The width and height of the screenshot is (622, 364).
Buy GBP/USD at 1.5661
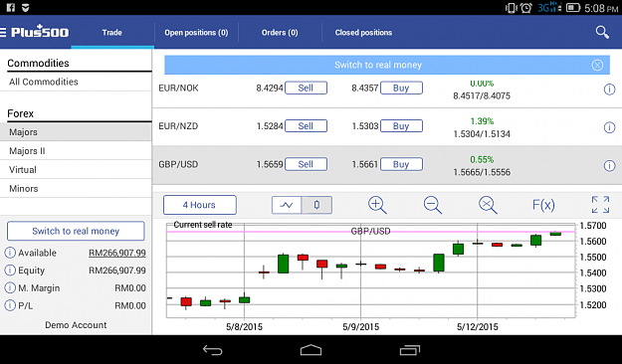[x=401, y=164]
